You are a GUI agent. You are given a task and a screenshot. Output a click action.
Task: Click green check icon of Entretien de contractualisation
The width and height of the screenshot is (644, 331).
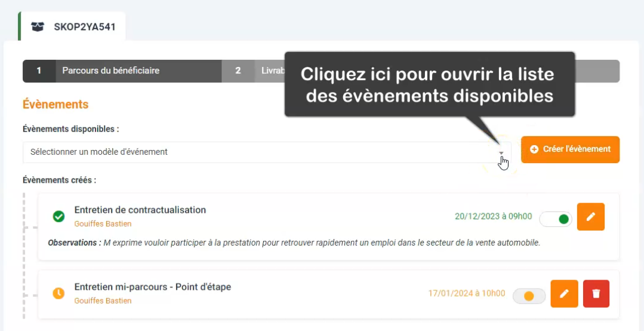[58, 216]
